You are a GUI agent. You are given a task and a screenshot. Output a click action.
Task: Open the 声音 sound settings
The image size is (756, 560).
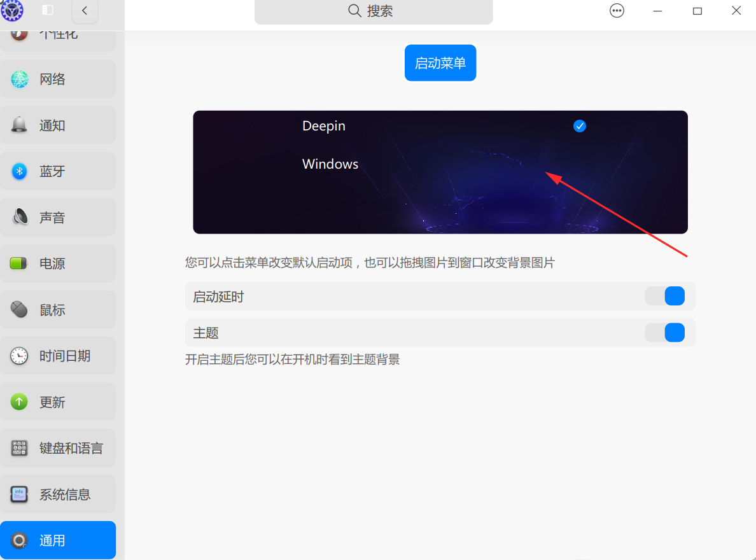[x=58, y=218]
